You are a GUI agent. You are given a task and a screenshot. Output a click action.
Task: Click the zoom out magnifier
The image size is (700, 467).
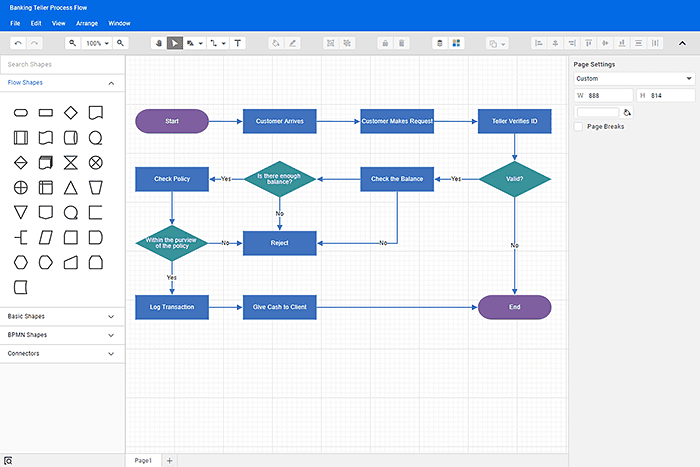72,43
